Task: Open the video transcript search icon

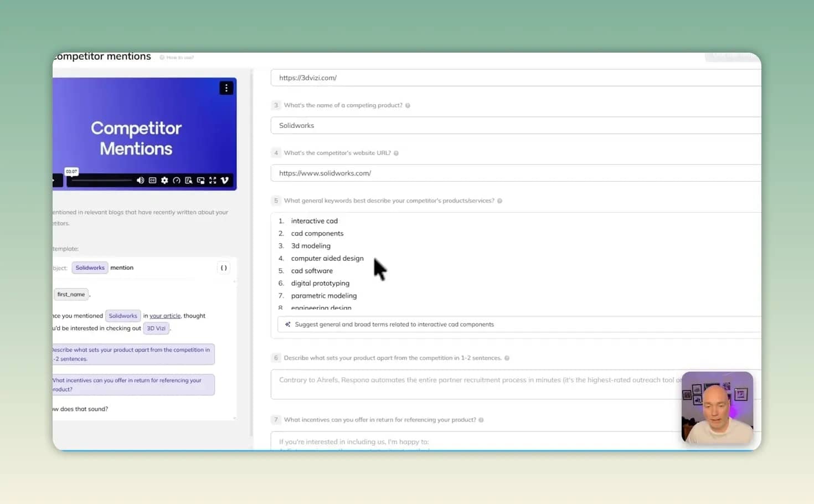Action: point(189,181)
